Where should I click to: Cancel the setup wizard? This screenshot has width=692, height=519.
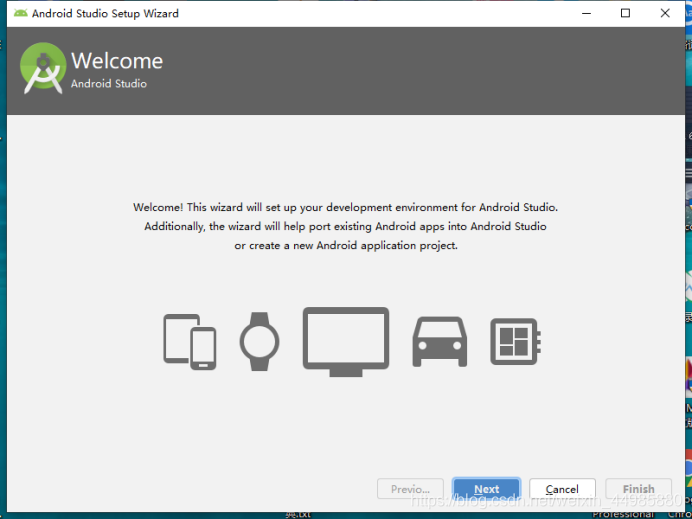point(562,489)
